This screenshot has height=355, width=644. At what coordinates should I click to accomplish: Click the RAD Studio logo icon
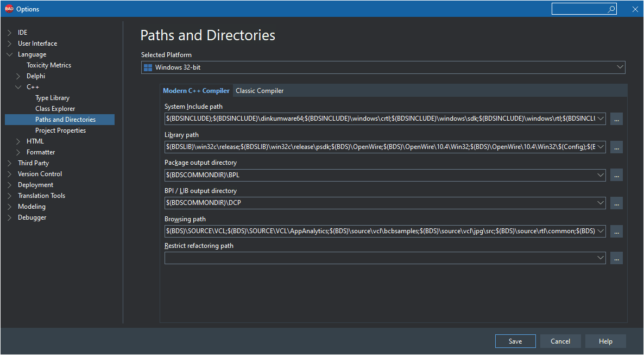tap(9, 9)
